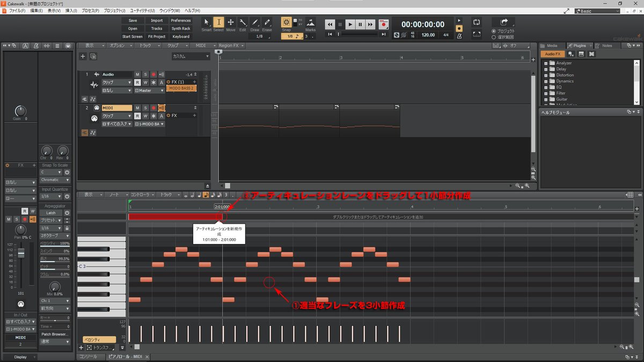Open the export/share icon
Viewport: 644px width, 362px height.
pos(503,23)
